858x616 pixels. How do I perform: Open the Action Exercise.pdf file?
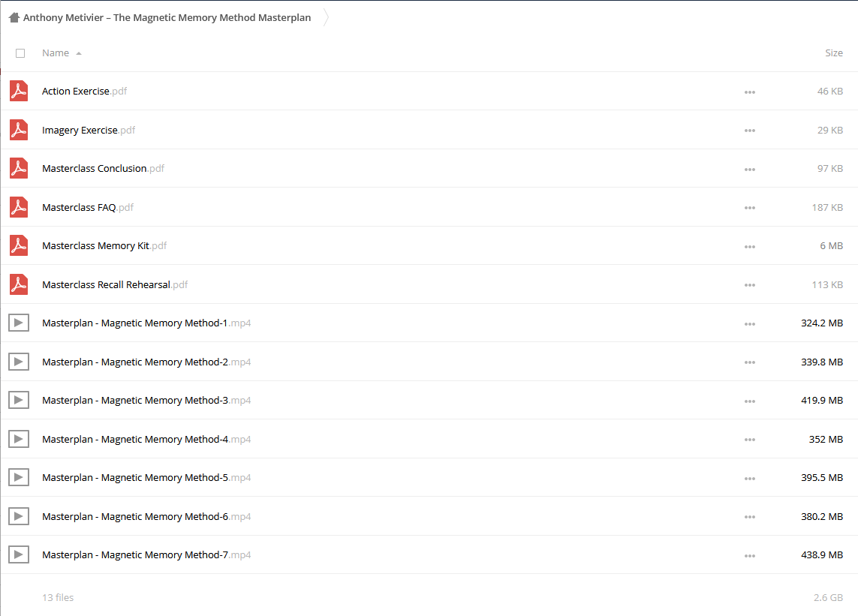tap(84, 91)
